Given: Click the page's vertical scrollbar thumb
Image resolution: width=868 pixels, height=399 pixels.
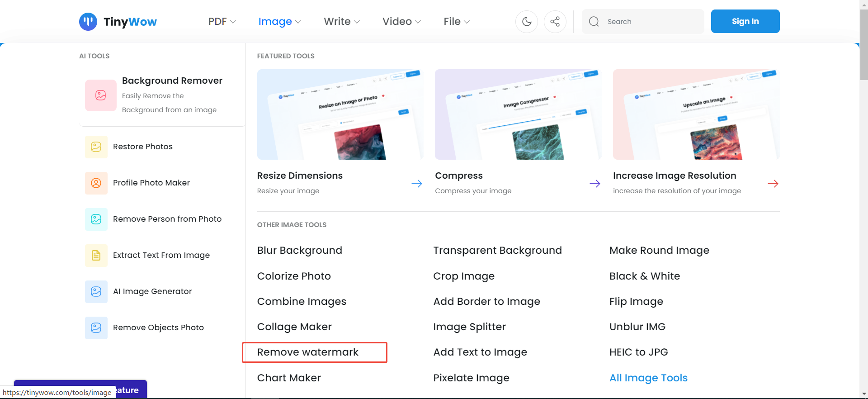Looking at the screenshot, I should point(863,45).
